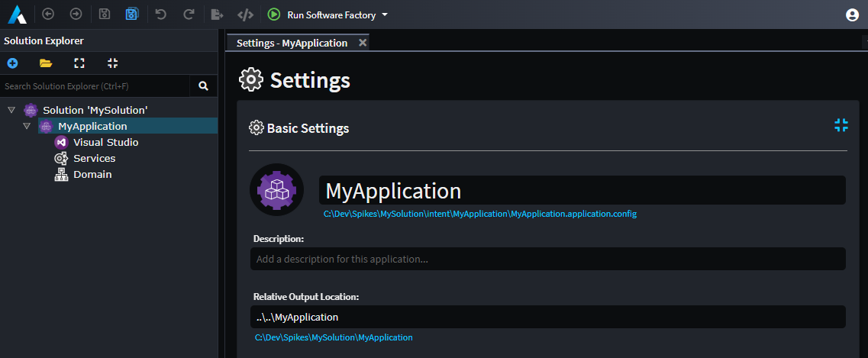Navigate back using the left arrow icon

(48, 15)
